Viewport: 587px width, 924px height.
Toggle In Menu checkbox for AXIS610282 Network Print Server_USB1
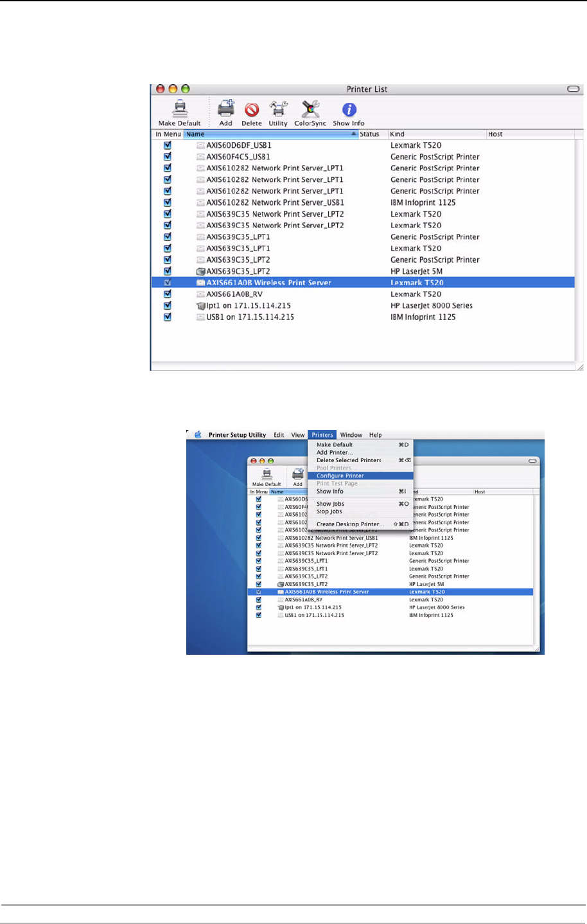pyautogui.click(x=168, y=202)
